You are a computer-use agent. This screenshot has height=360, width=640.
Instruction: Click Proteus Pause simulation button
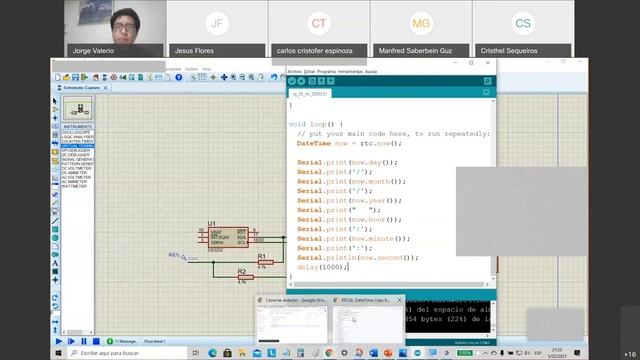tap(84, 341)
